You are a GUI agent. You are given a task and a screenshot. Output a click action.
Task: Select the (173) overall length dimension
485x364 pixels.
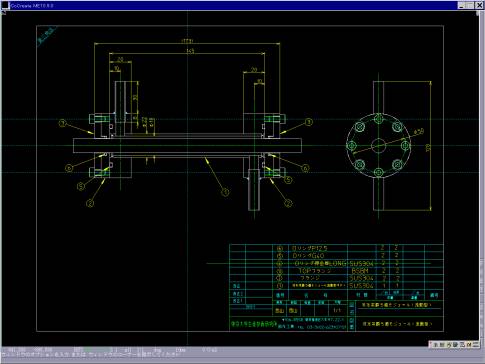(x=187, y=41)
